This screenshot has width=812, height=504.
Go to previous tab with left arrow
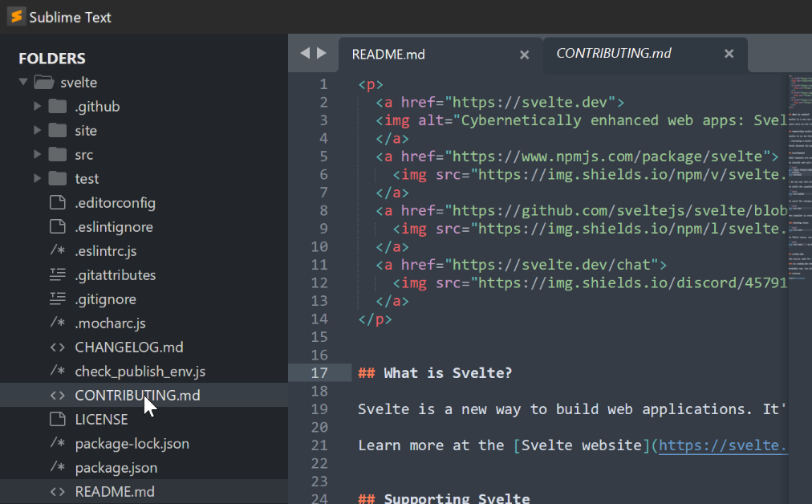pos(305,53)
